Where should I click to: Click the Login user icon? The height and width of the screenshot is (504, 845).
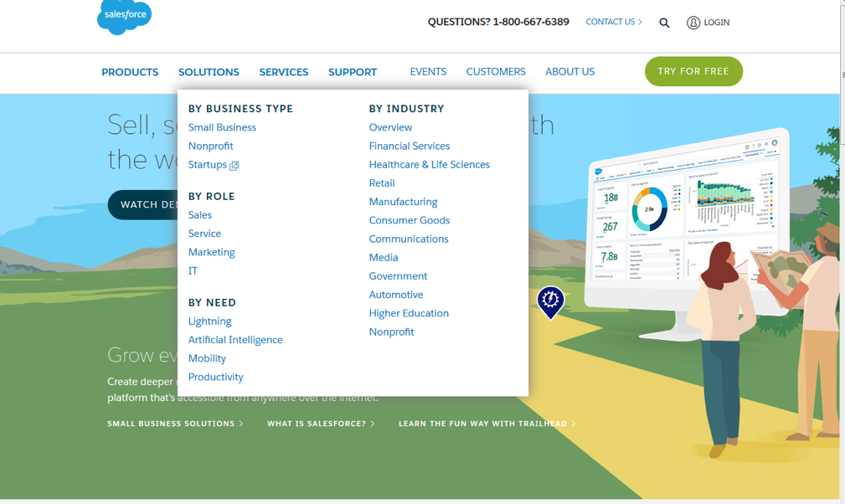pos(693,23)
